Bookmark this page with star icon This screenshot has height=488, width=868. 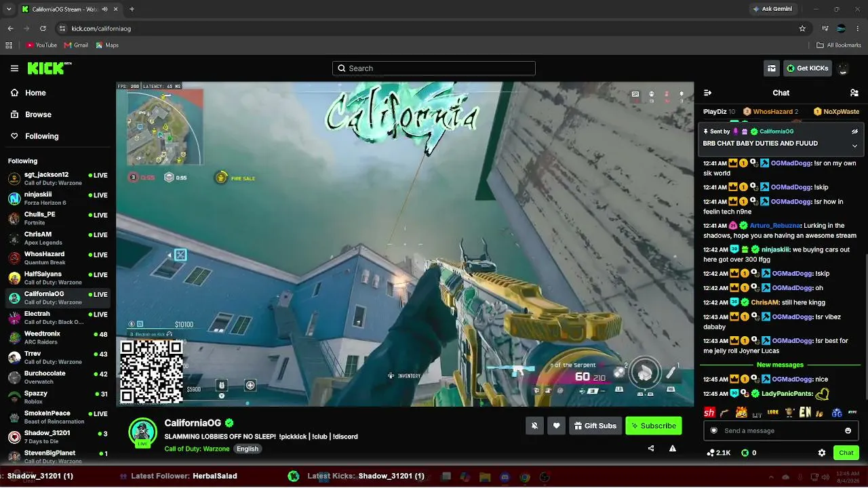(x=802, y=28)
